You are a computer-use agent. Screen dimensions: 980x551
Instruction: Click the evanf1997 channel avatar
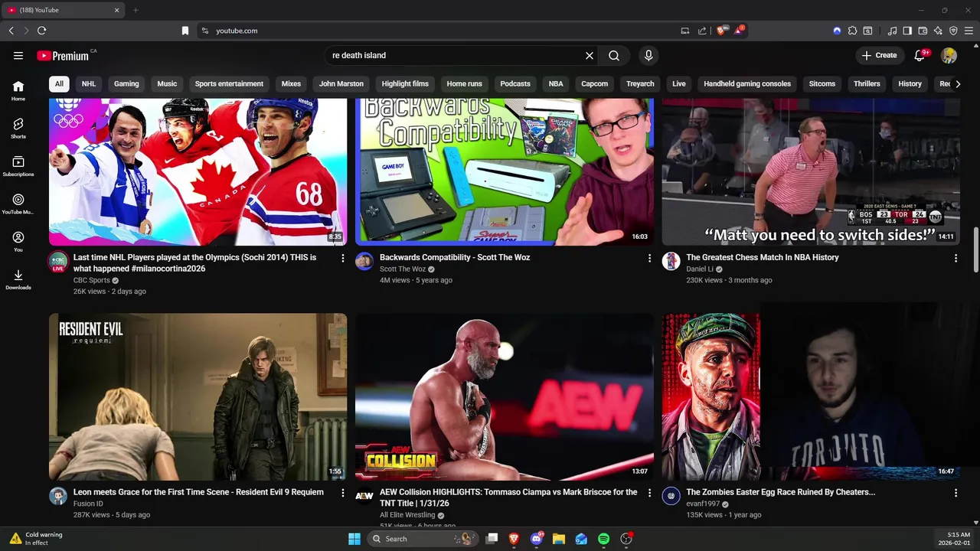click(x=671, y=496)
